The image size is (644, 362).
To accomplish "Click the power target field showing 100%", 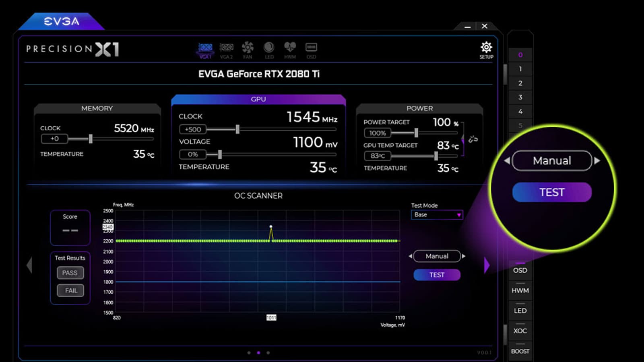I will coord(378,133).
